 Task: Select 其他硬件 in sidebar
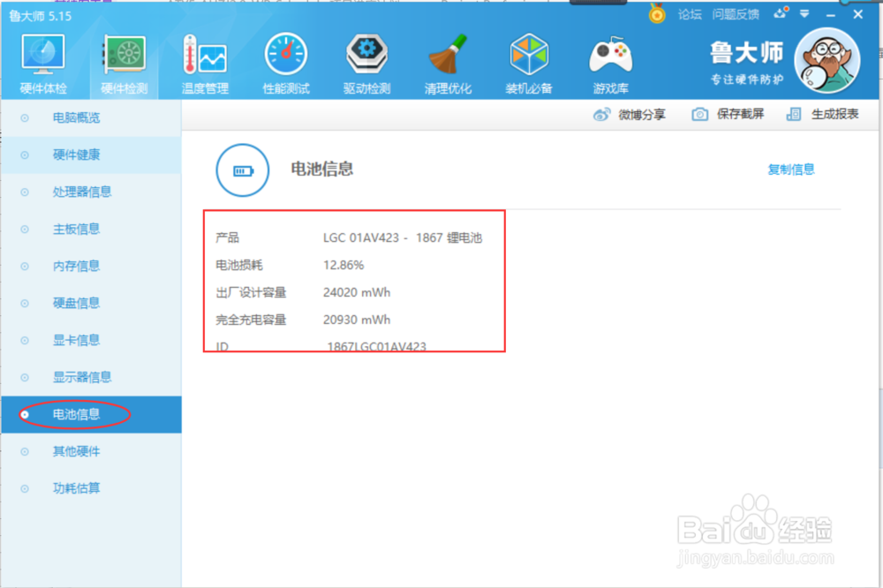[91, 452]
